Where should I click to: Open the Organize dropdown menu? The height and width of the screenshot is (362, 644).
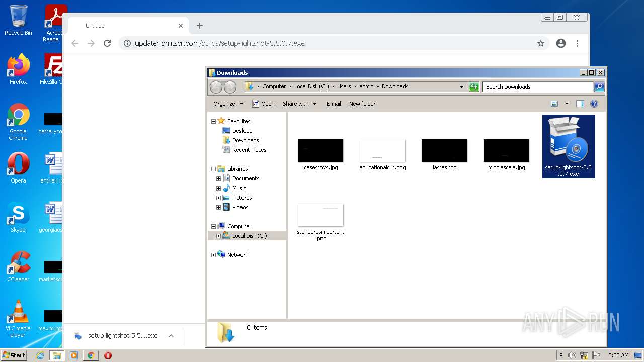click(228, 104)
